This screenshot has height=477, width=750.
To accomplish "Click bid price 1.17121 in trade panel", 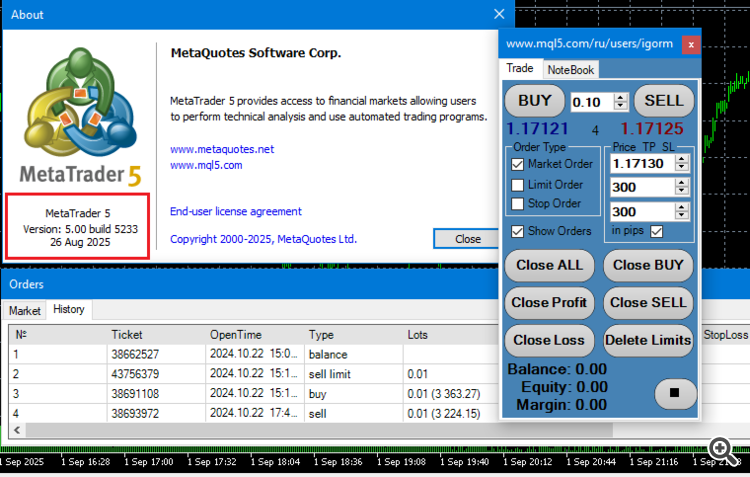I will 537,129.
